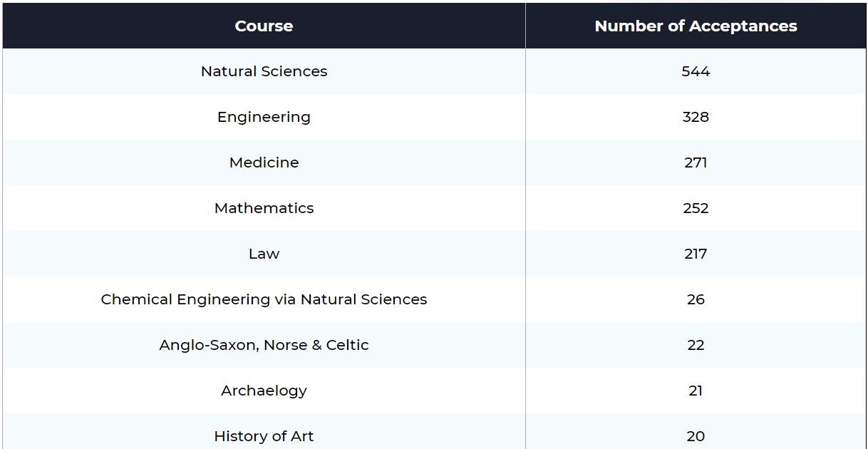Select the Medicine row label
The image size is (868, 449).
pos(264,162)
